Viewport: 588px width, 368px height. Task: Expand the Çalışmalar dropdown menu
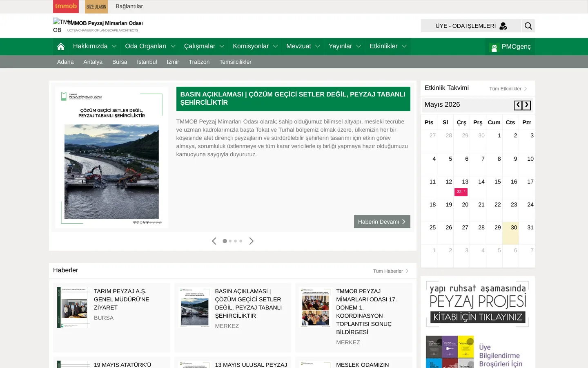tap(204, 47)
